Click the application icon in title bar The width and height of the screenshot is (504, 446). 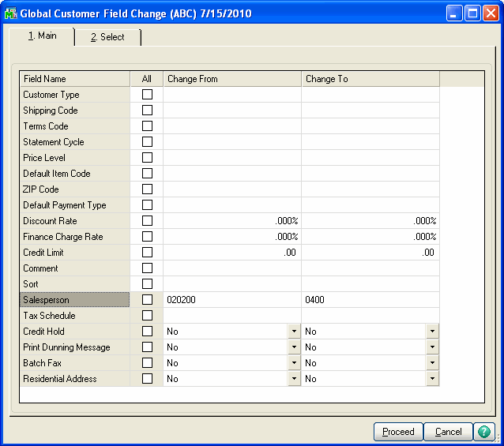[x=11, y=13]
